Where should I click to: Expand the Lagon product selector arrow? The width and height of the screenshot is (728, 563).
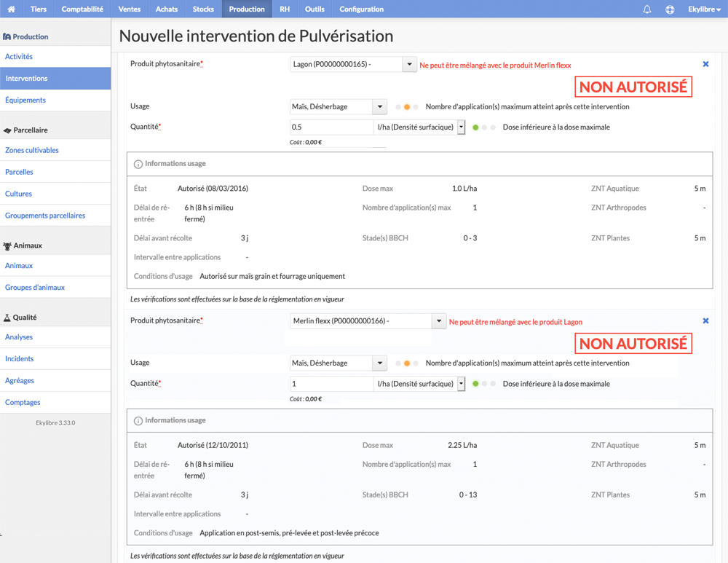pyautogui.click(x=409, y=64)
